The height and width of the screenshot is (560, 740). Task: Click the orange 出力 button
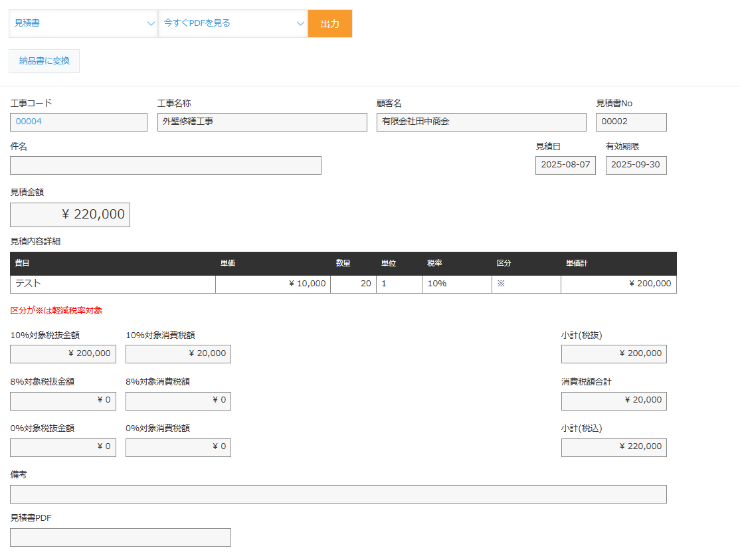329,23
